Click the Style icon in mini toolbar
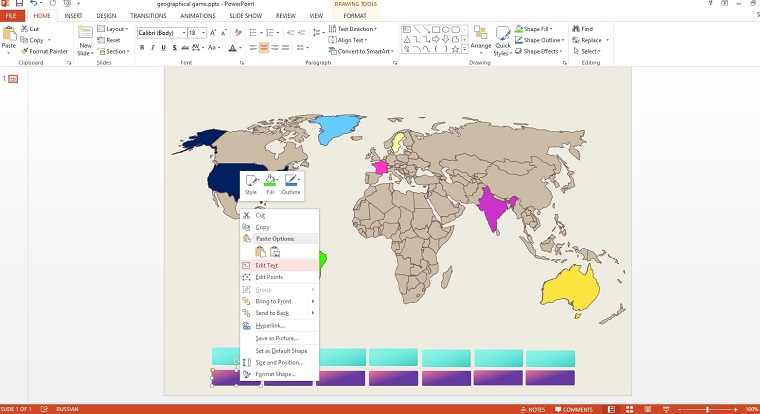This screenshot has width=760, height=414. (250, 181)
